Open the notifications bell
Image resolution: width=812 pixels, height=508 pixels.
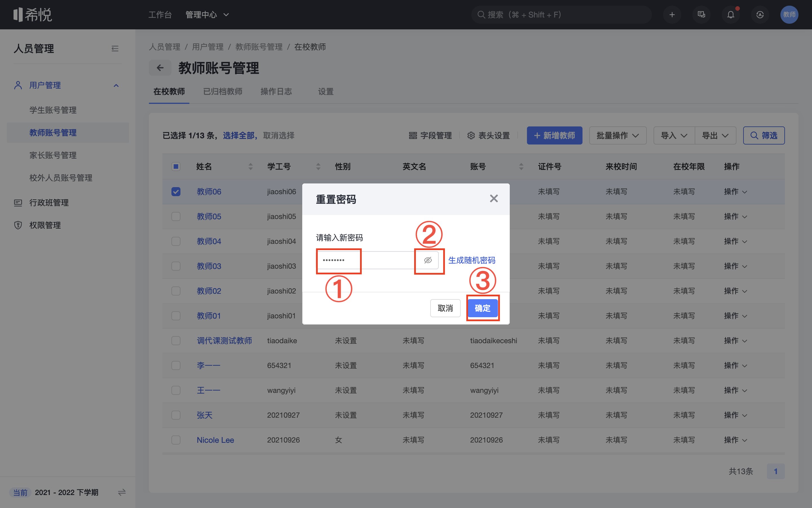click(731, 14)
